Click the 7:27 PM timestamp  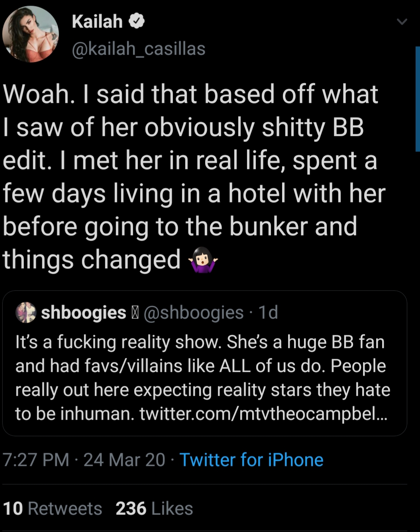tap(36, 459)
